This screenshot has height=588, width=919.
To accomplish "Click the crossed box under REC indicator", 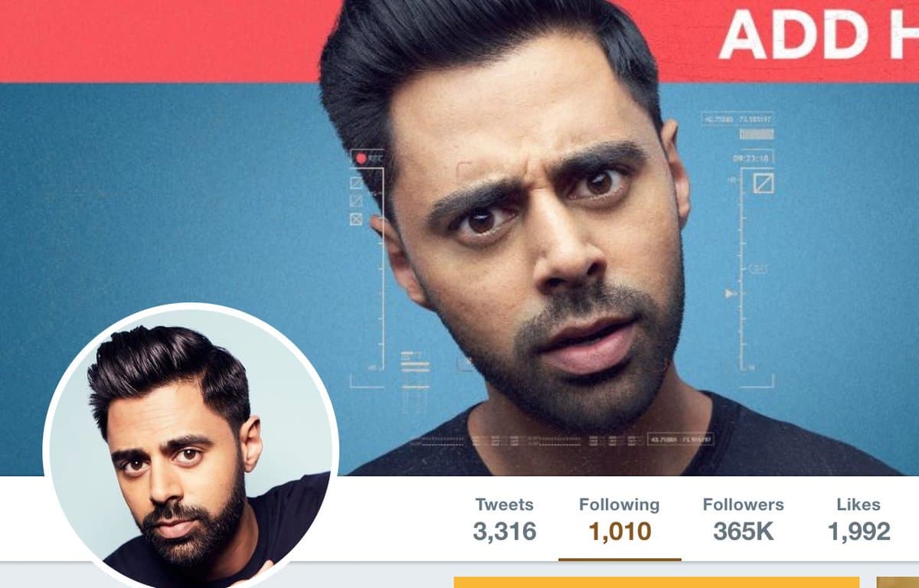I will (x=356, y=219).
